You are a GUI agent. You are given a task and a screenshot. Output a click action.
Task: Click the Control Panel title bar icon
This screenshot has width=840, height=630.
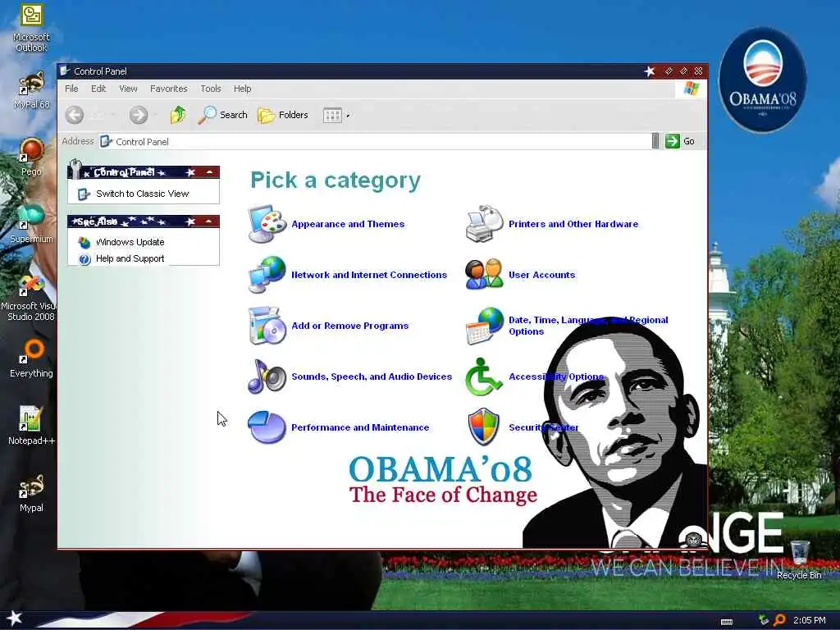(x=65, y=71)
